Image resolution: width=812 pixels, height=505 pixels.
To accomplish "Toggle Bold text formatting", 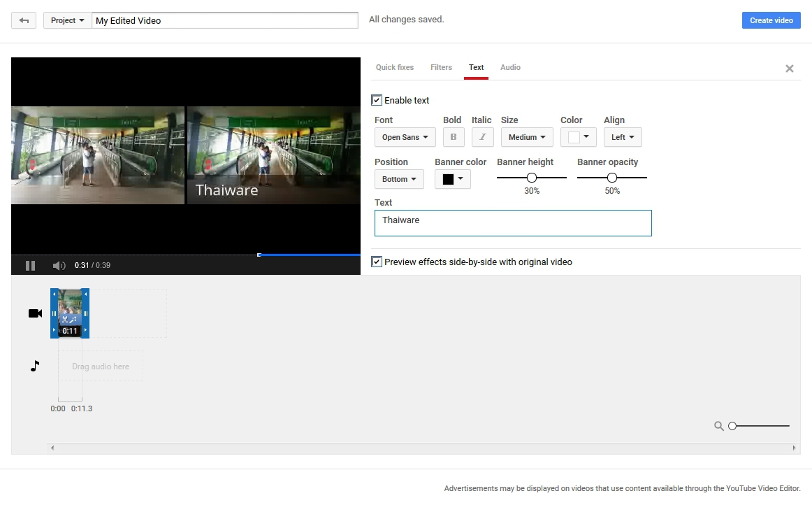I will pyautogui.click(x=454, y=137).
